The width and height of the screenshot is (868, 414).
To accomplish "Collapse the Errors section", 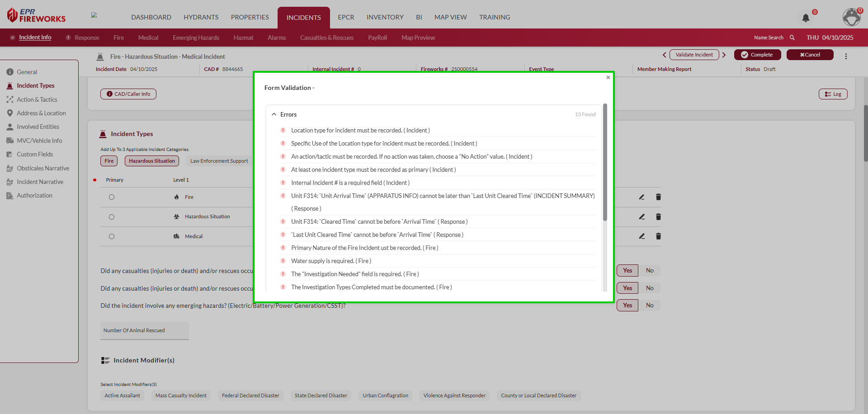I will coord(274,114).
